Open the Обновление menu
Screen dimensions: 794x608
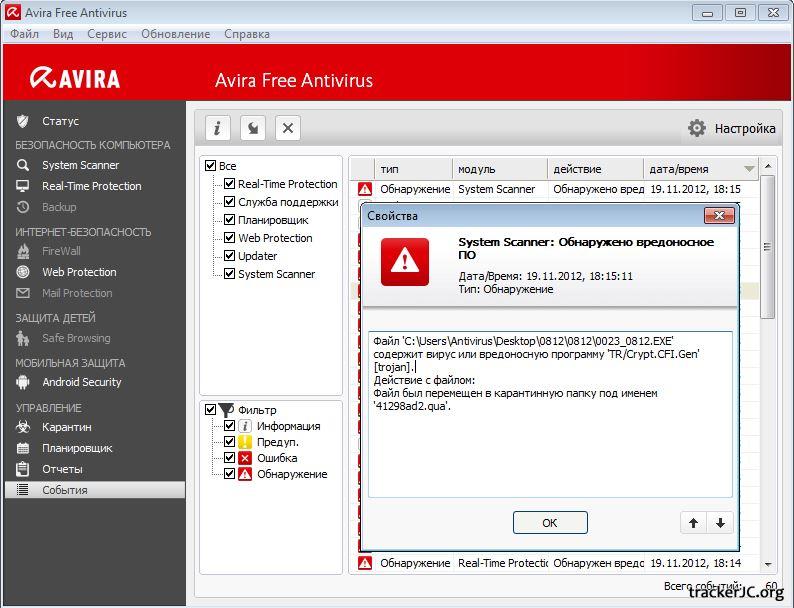coord(175,34)
